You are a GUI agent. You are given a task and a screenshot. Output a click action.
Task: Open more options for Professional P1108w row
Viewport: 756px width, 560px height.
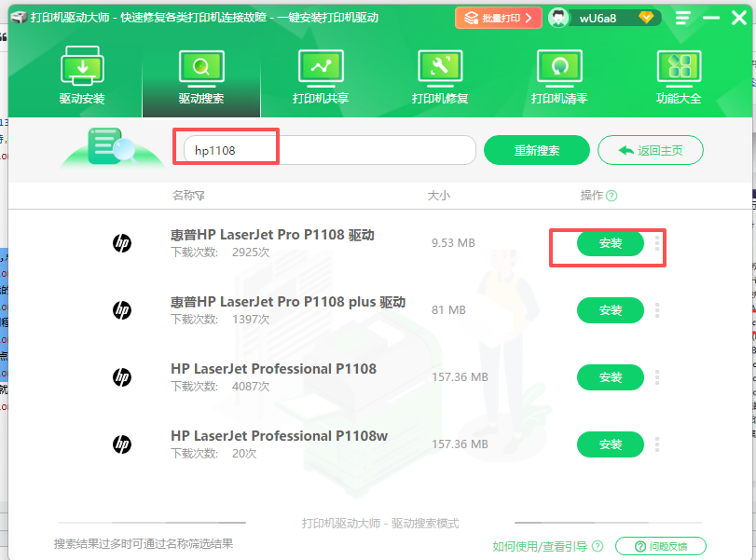tap(656, 444)
